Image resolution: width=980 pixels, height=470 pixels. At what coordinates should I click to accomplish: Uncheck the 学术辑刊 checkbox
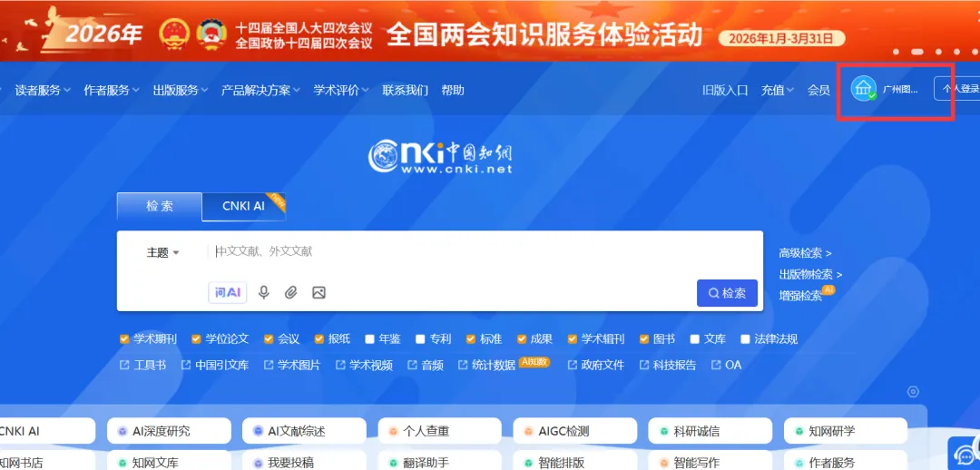point(573,339)
